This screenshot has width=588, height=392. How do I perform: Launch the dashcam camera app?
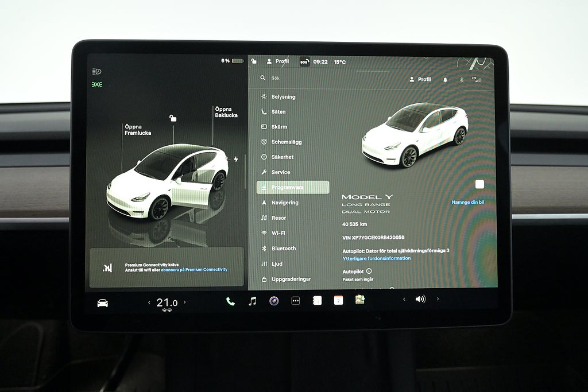point(274,301)
